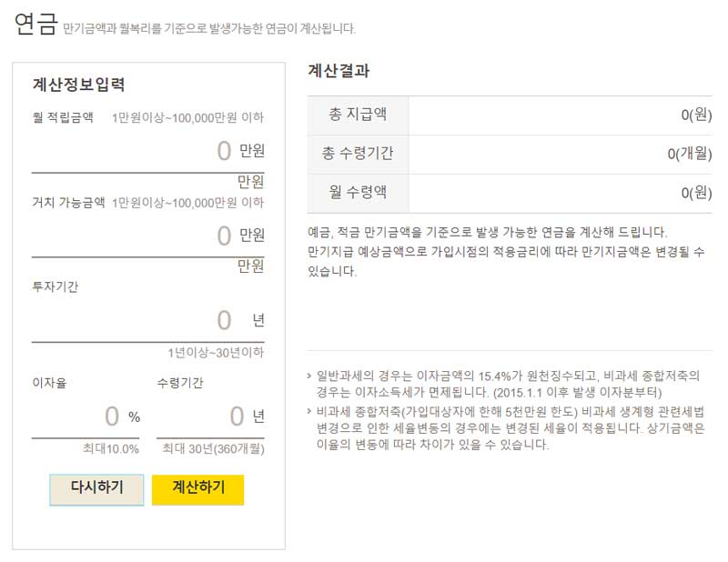Click the 월 적립금액 input field
Screen dimensions: 728x562
tap(164, 148)
